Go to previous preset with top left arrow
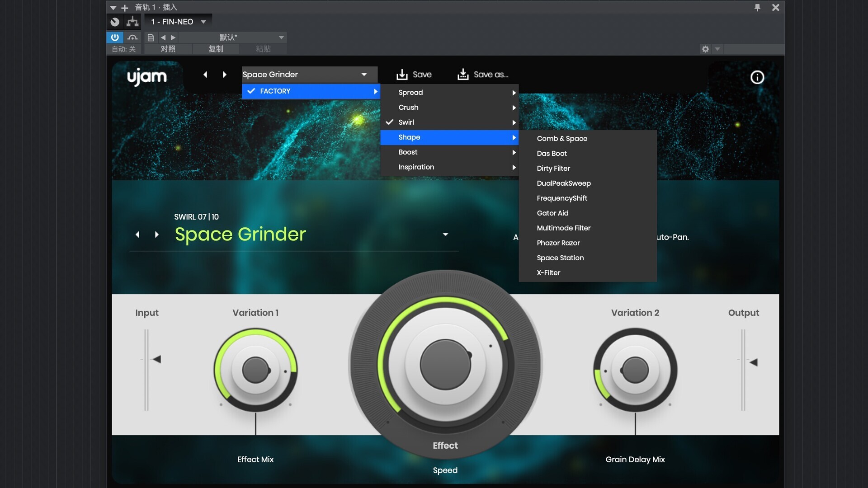The width and height of the screenshot is (868, 488). pyautogui.click(x=205, y=75)
